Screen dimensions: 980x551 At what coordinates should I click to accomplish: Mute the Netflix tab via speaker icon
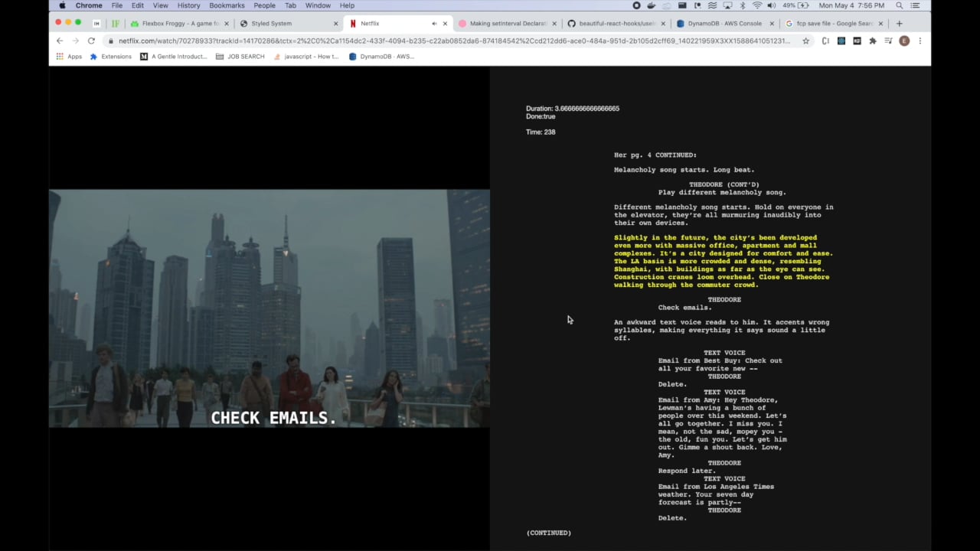click(434, 24)
